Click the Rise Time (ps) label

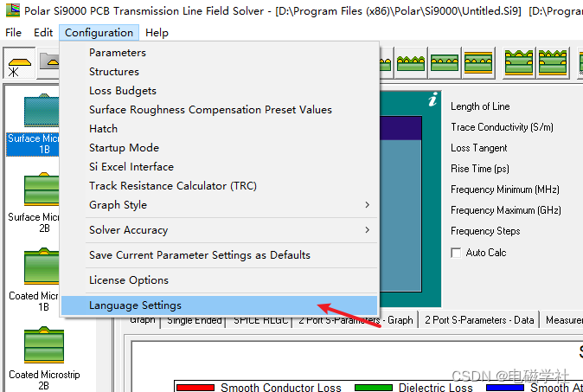pos(480,169)
